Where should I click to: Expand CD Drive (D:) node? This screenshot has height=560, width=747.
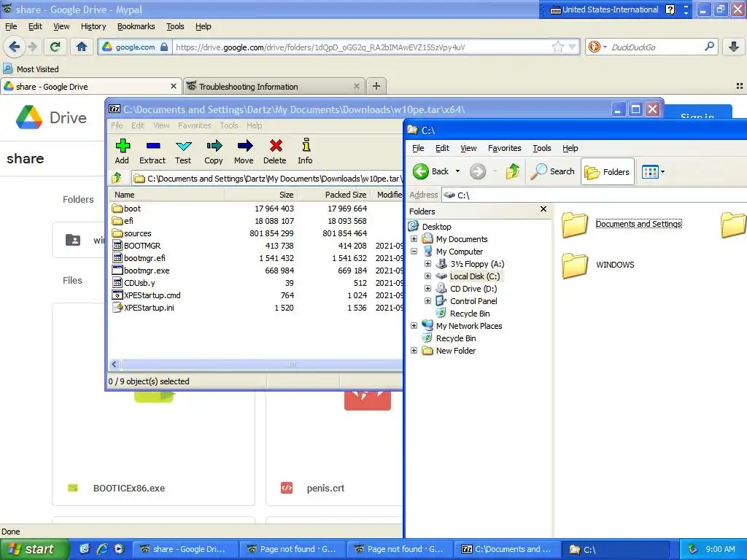point(427,289)
